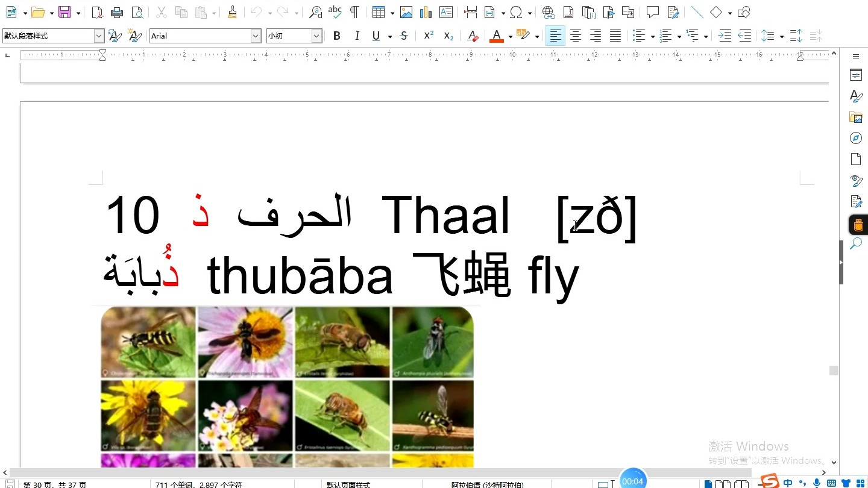
Task: Click the page count in status bar
Action: (x=55, y=484)
